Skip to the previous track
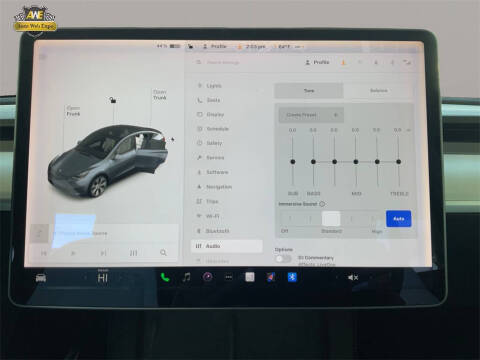 pos(44,253)
